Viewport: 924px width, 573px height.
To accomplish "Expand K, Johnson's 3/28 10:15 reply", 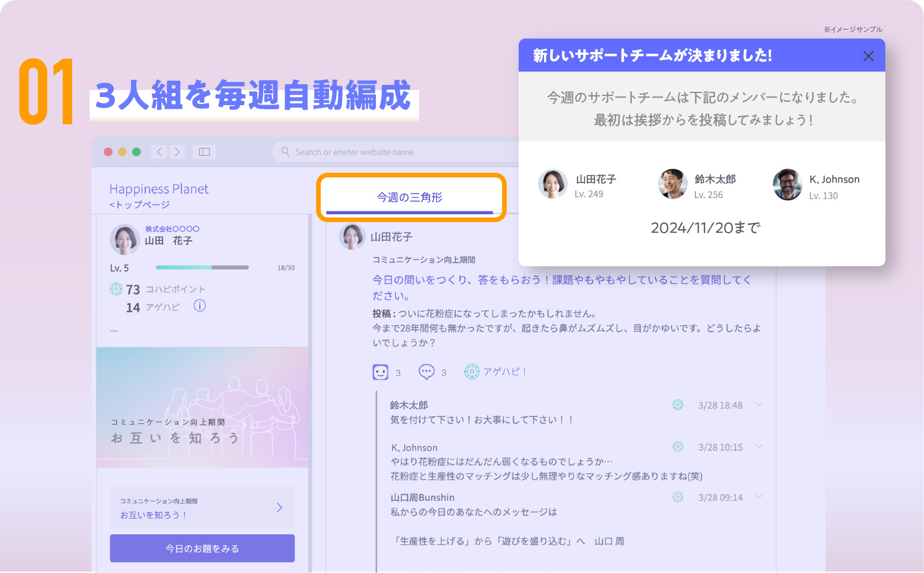I will (x=759, y=446).
